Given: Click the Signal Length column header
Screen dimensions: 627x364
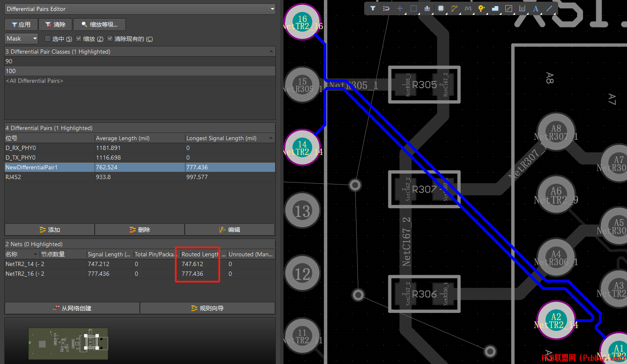Looking at the screenshot, I should pyautogui.click(x=110, y=254).
